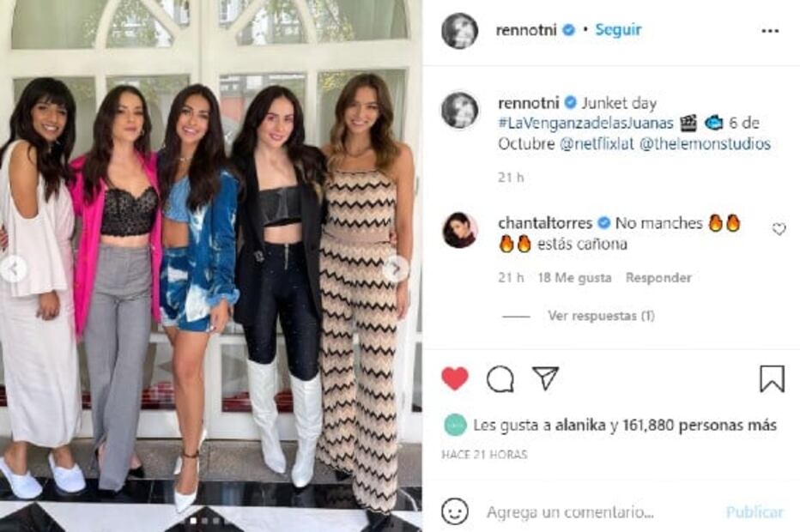Save post with the bookmark icon
This screenshot has height=532, width=800.
pyautogui.click(x=772, y=378)
